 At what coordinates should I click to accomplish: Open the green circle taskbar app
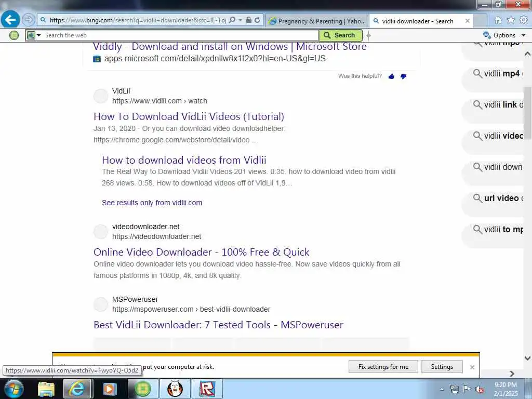(x=143, y=389)
